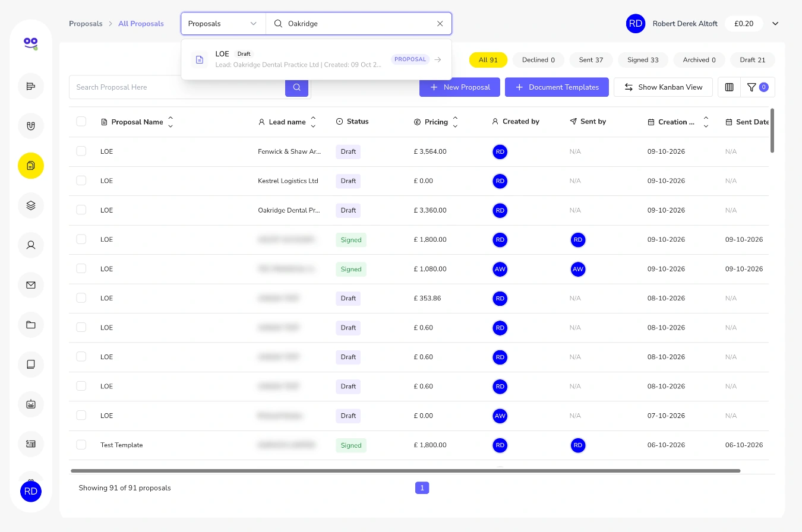Open the checklist table icon in the sidebar
802x532 pixels.
(31, 444)
